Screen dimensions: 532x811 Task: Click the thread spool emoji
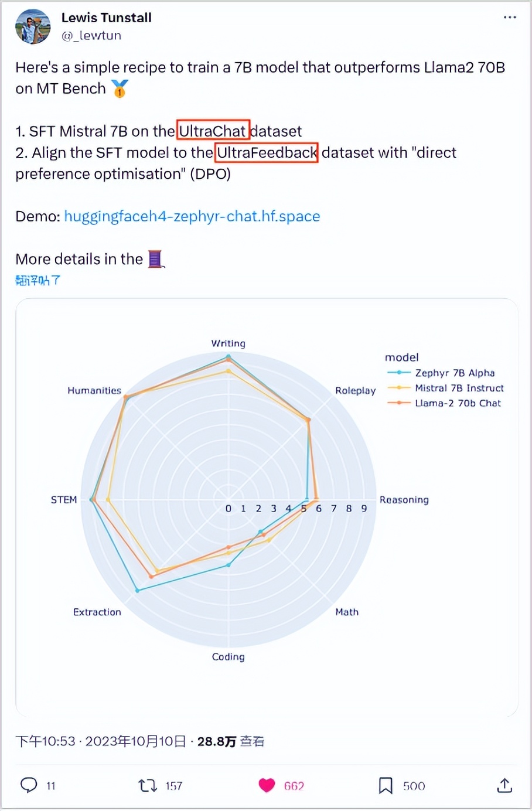155,259
